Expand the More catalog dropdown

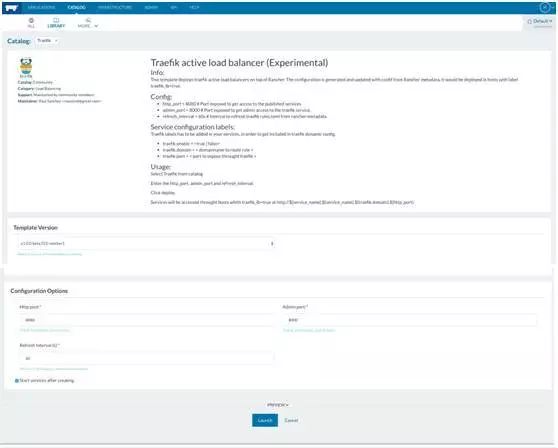point(88,23)
